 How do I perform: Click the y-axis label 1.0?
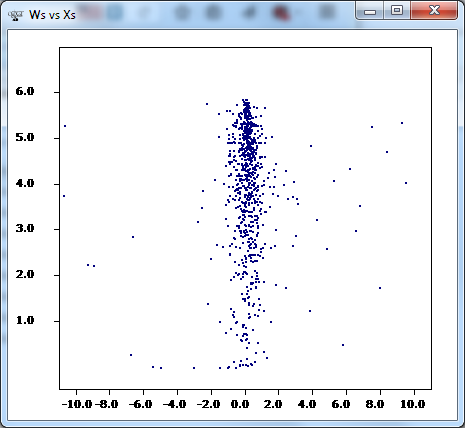tap(25, 320)
